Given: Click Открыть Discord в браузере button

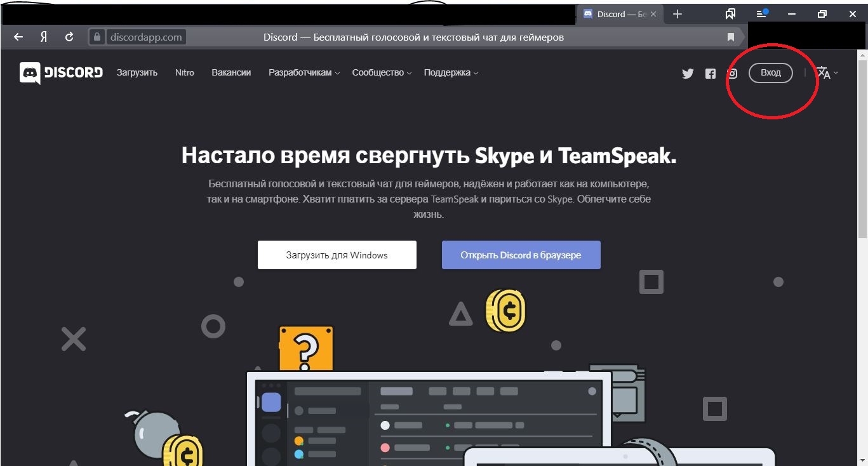Looking at the screenshot, I should (x=521, y=255).
